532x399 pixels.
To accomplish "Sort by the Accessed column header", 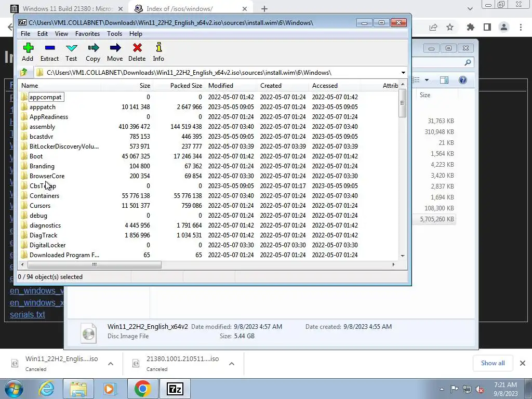I will tap(335, 86).
